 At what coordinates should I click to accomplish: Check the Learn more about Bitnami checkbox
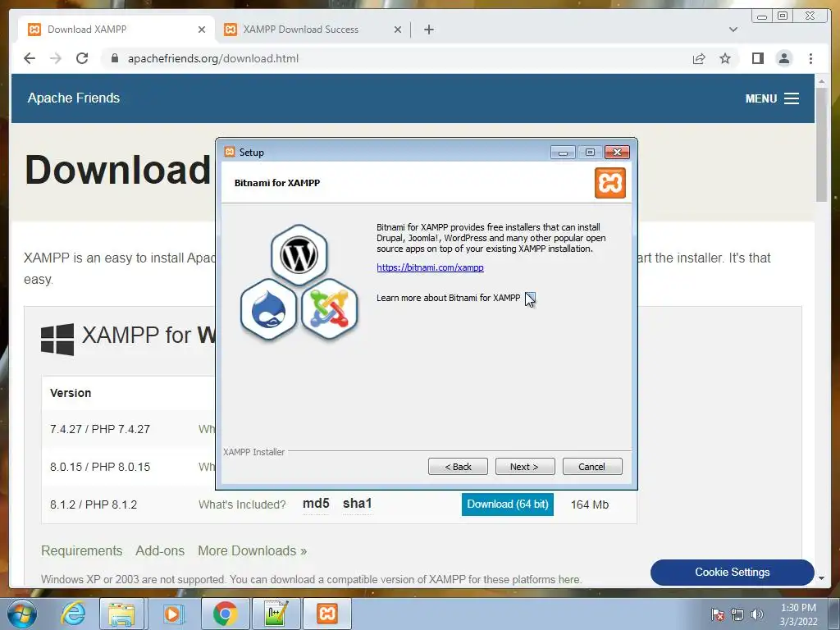530,298
